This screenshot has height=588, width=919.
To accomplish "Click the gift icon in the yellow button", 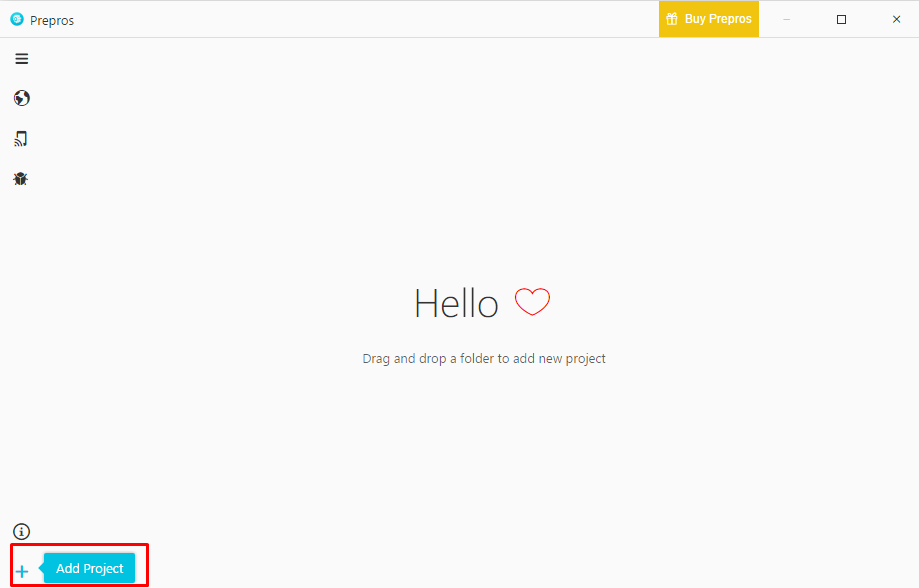I will pos(672,19).
